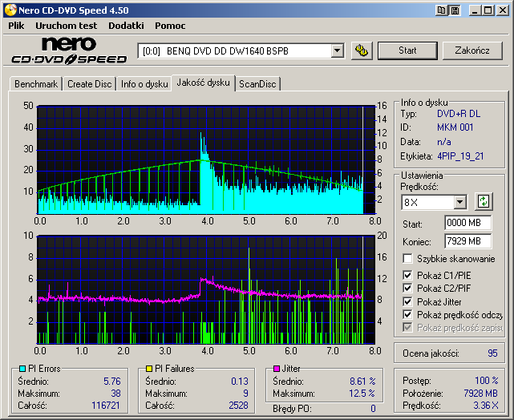Click the drive options wrench icon
Screen dimensions: 514x420
tap(362, 50)
